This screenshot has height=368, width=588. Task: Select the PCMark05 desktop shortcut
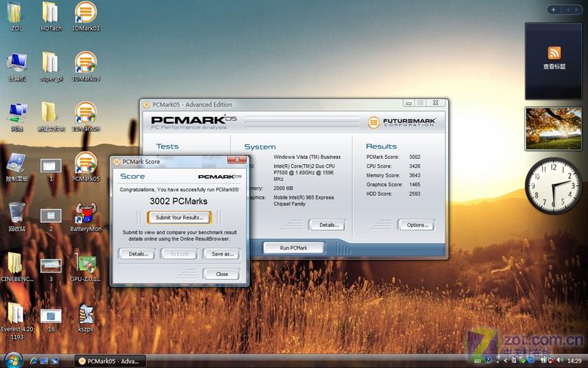tap(85, 167)
